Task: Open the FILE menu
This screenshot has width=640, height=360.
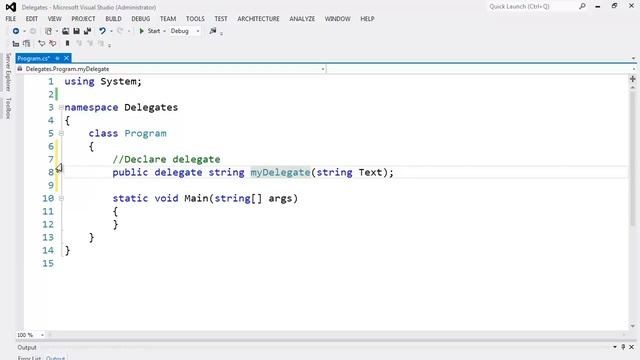Action: [11, 19]
